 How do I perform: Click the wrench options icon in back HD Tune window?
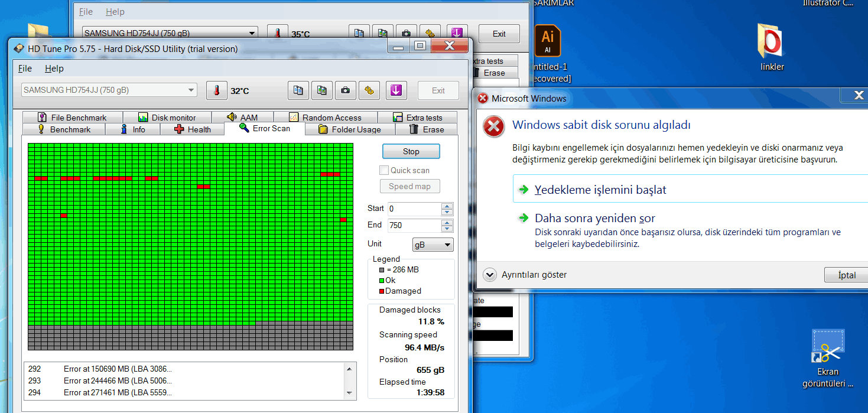click(430, 34)
